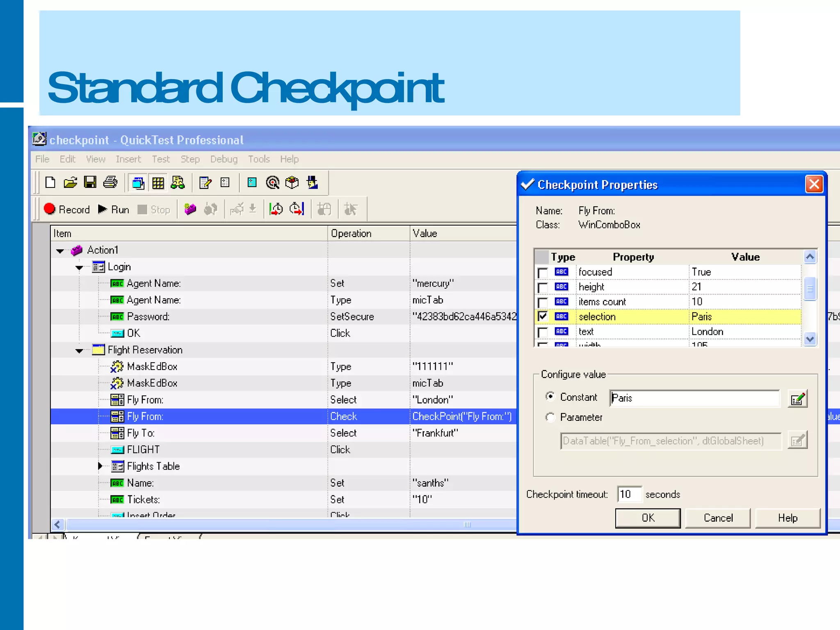
Task: Open the Insert menu
Action: click(128, 159)
